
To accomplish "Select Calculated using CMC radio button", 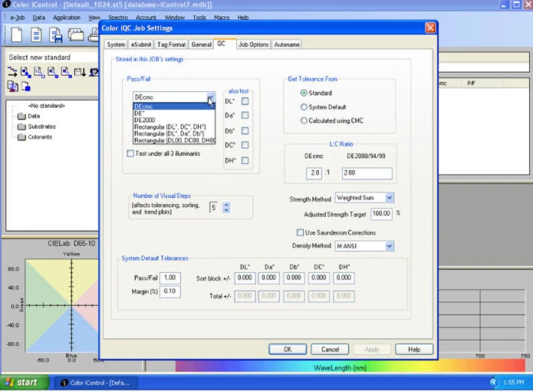I will point(304,120).
